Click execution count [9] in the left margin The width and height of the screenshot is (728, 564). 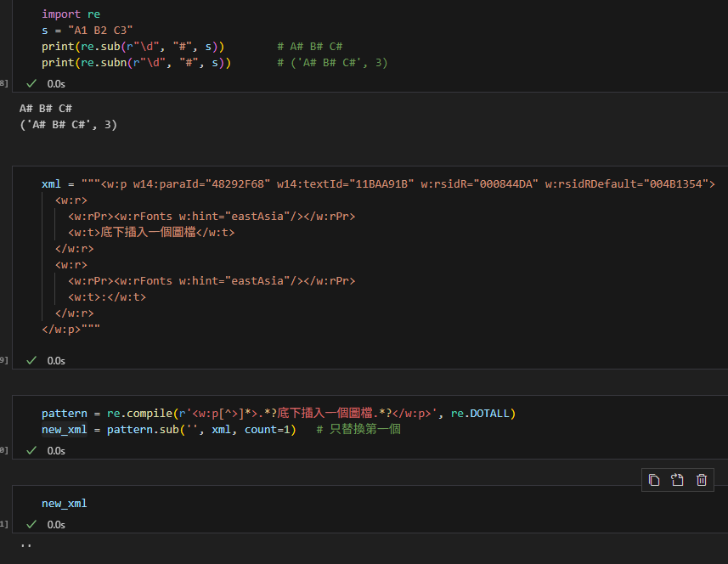click(x=3, y=360)
